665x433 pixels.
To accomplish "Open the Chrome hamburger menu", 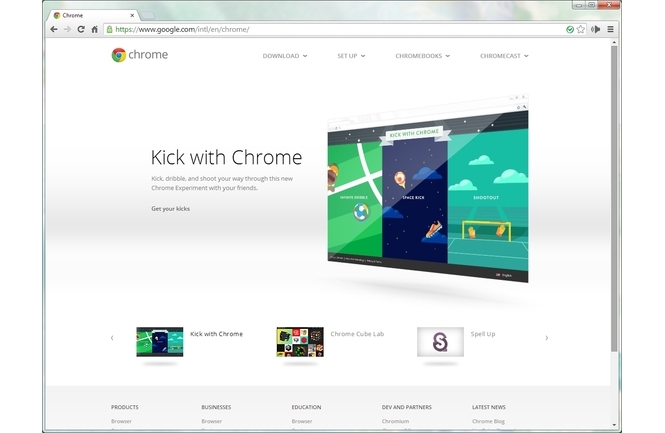I will pyautogui.click(x=610, y=29).
